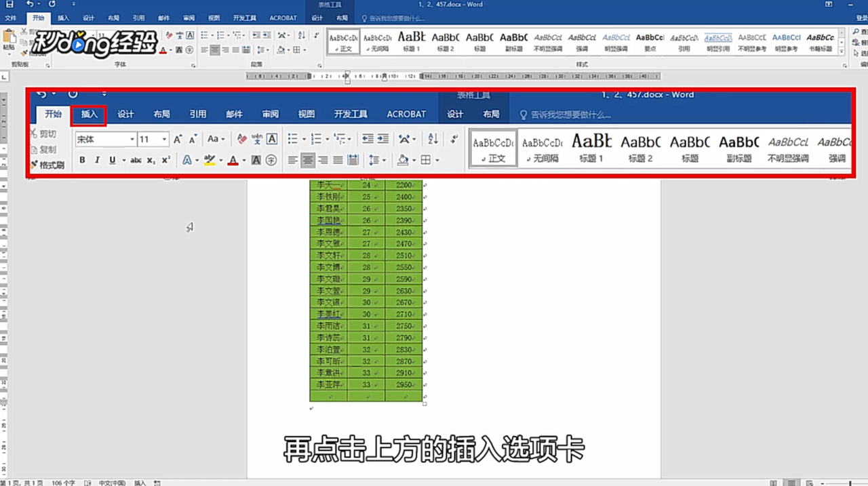Viewport: 868px width, 486px height.
Task: Click the Borders grid icon in the enlarged ribbon
Action: click(426, 161)
